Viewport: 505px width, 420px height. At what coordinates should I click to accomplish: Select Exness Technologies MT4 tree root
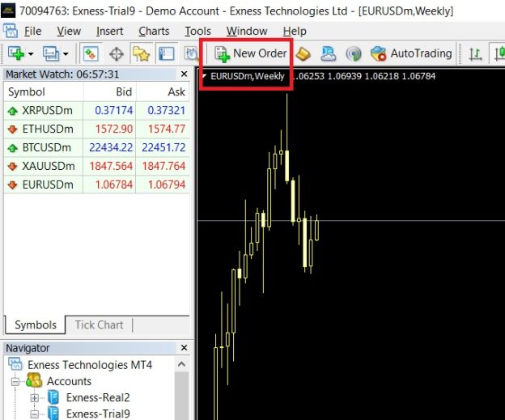pyautogui.click(x=90, y=365)
